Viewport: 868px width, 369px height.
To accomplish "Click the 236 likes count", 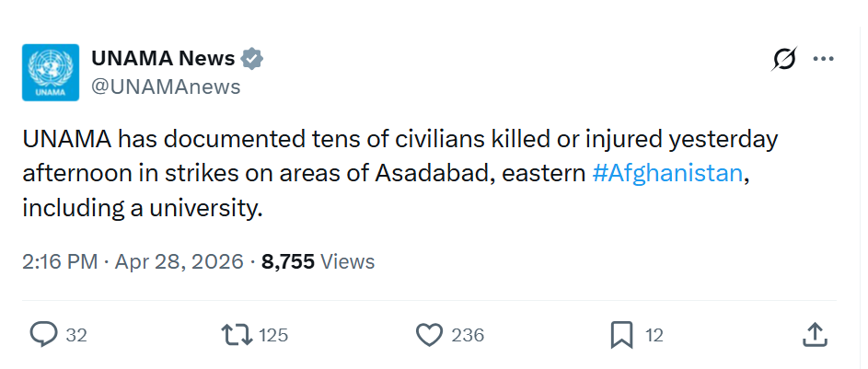I will (468, 336).
